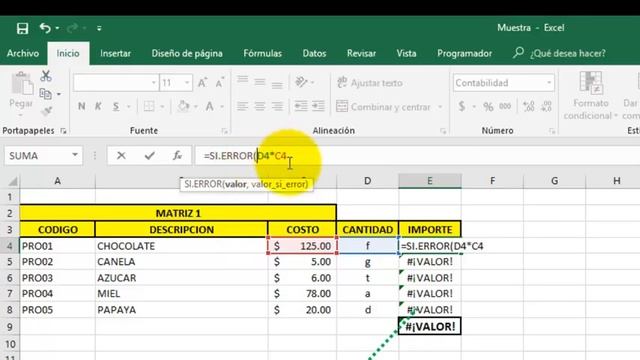Align text to top icon
This screenshot has width=640, height=360.
point(242,81)
